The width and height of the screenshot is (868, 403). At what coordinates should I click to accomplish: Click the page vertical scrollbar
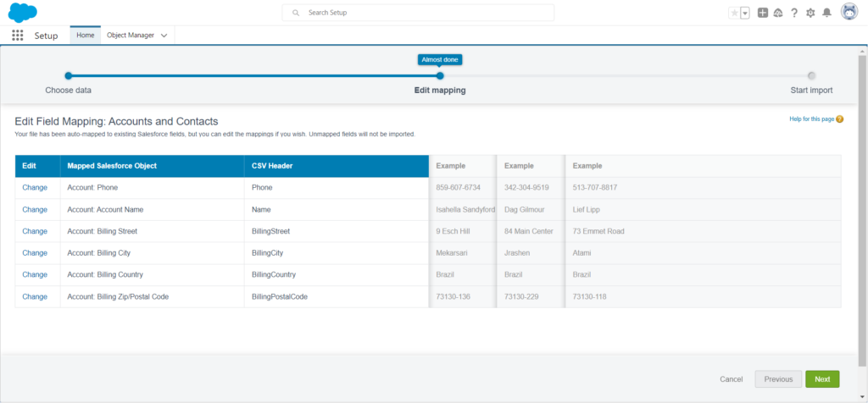click(862, 210)
